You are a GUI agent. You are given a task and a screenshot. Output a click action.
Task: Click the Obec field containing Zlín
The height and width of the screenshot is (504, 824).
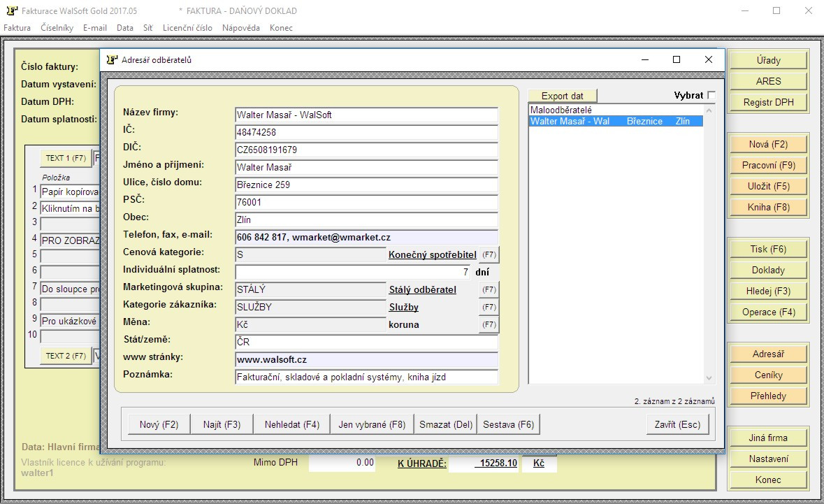(x=366, y=219)
